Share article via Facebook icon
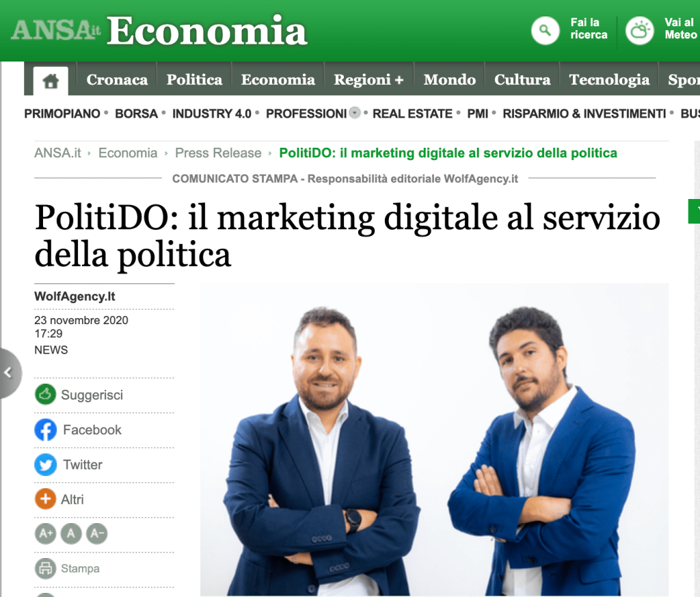Image resolution: width=700 pixels, height=597 pixels. point(46,429)
